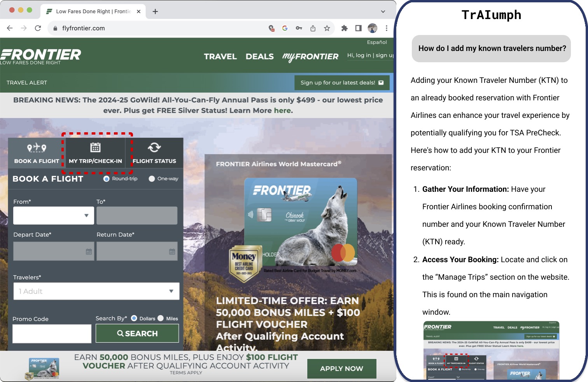Click the Promo Code field
This screenshot has height=382, width=588.
(52, 334)
